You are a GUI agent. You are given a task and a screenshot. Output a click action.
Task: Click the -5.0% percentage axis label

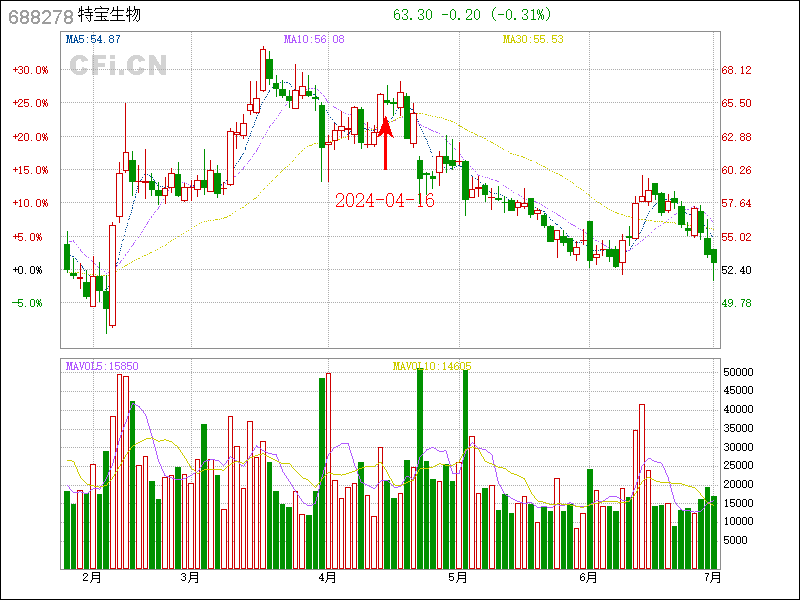tap(28, 303)
